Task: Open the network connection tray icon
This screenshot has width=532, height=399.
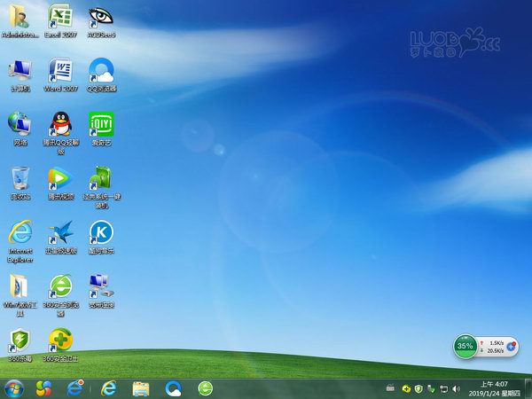Action: [x=444, y=389]
